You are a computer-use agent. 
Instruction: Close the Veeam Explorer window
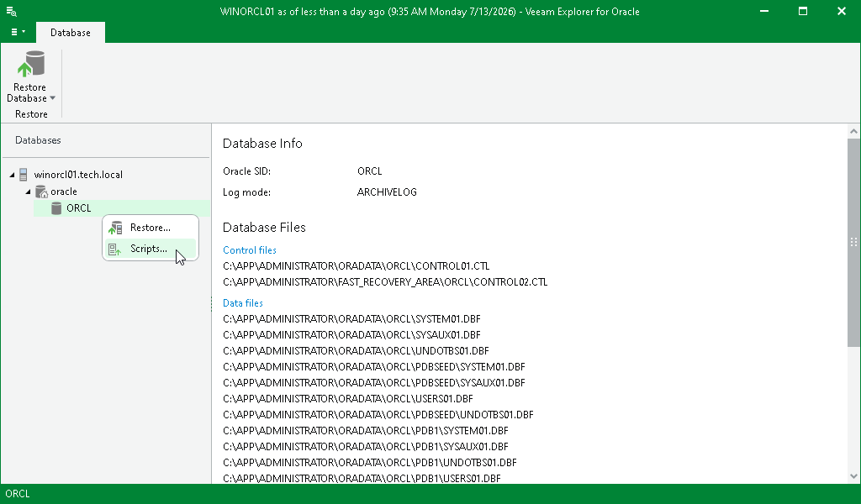coord(841,11)
